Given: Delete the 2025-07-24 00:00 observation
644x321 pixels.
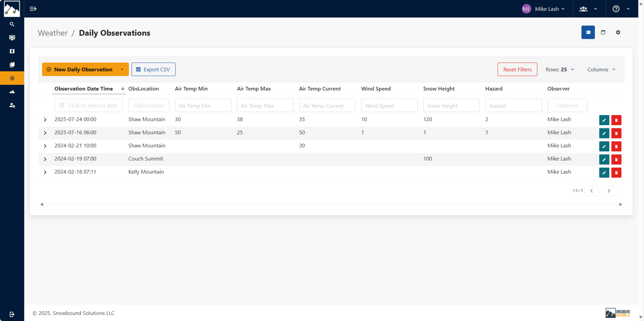Looking at the screenshot, I should 616,120.
